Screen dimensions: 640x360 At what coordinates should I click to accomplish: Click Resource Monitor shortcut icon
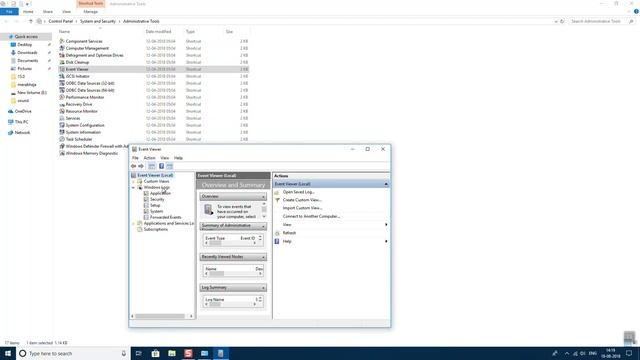click(x=62, y=111)
